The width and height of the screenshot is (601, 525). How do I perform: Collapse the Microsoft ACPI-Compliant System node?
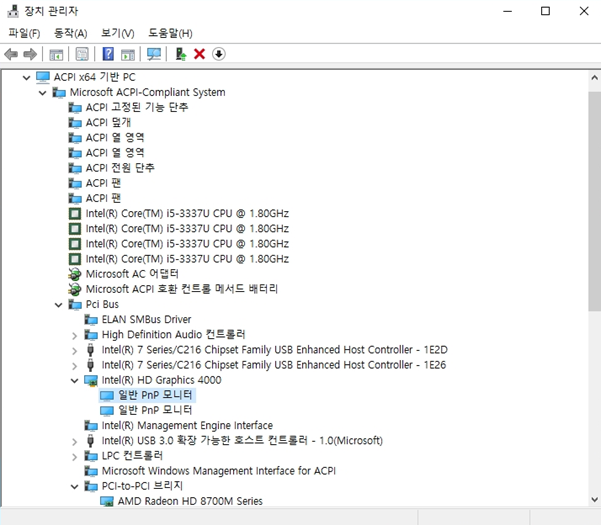coord(43,93)
